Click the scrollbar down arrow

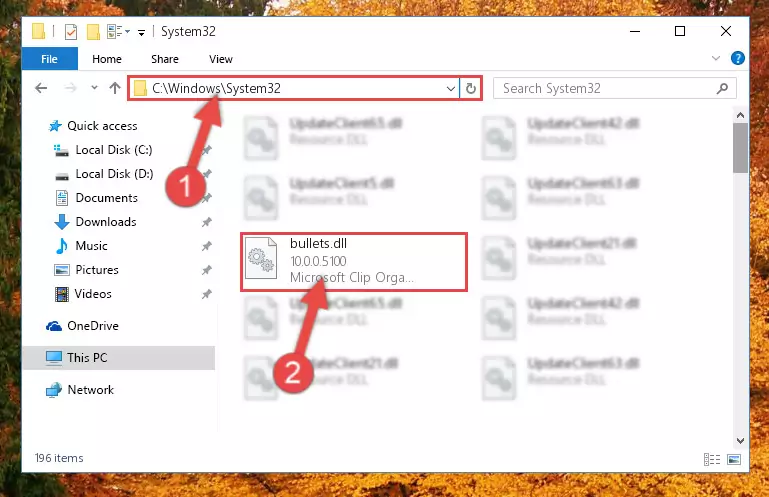740,441
